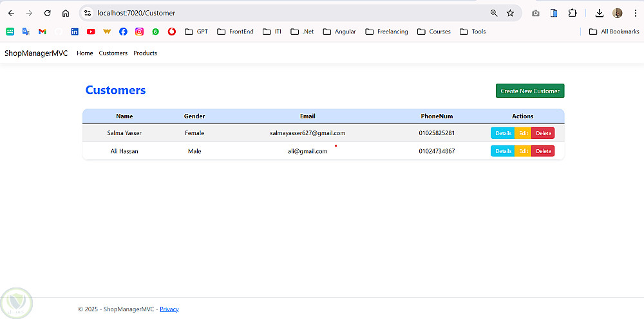Open the Privacy footer link

click(169, 309)
